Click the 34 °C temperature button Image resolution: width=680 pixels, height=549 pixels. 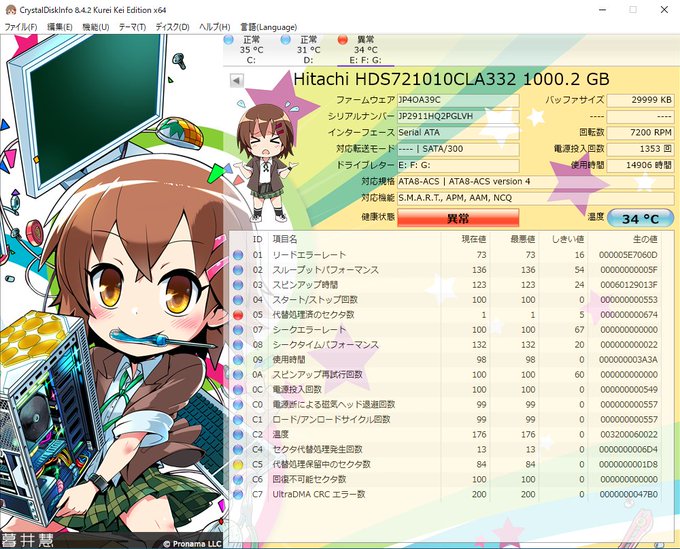click(640, 218)
